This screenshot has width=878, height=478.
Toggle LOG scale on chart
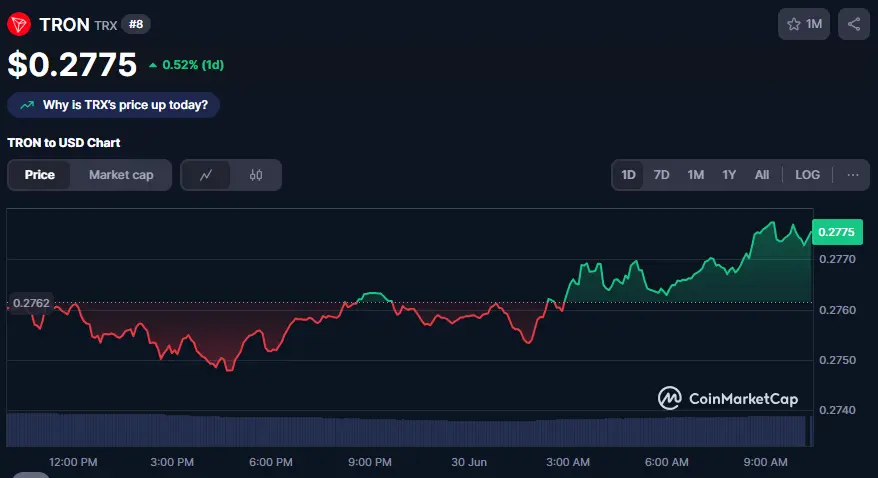[807, 175]
